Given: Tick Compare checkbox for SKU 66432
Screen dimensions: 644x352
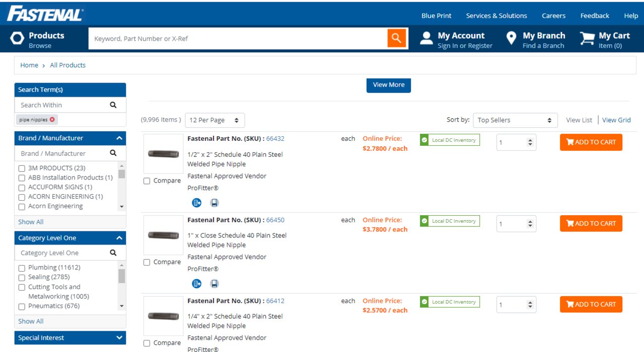Looking at the screenshot, I should [x=147, y=181].
